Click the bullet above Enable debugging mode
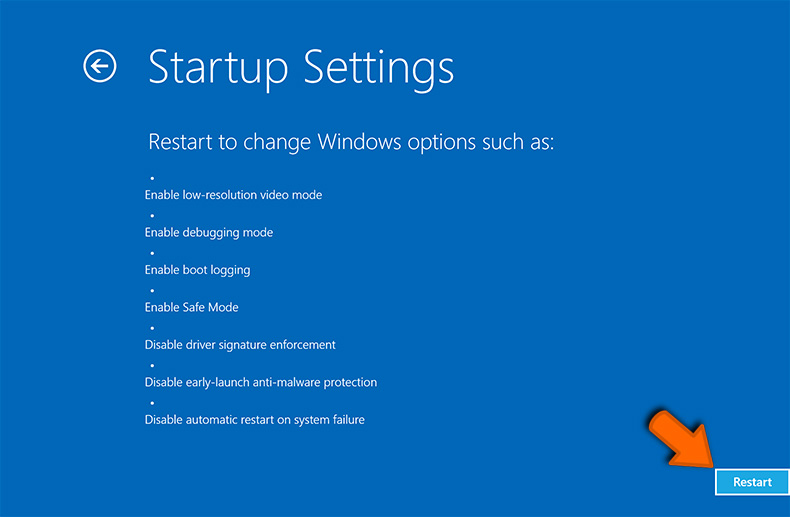The image size is (790, 517). (x=151, y=215)
